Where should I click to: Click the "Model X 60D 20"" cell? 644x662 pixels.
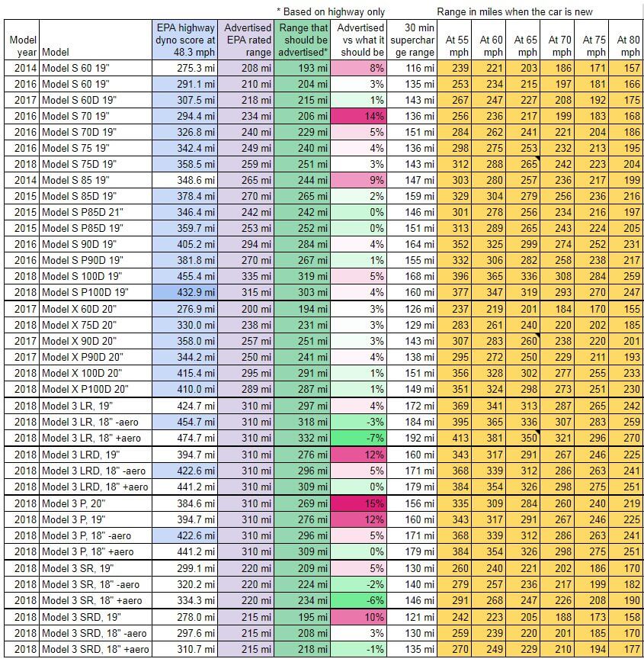coord(96,309)
